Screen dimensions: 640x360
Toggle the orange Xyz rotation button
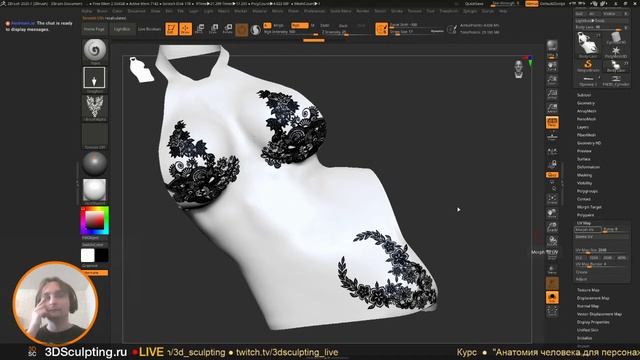click(x=552, y=175)
